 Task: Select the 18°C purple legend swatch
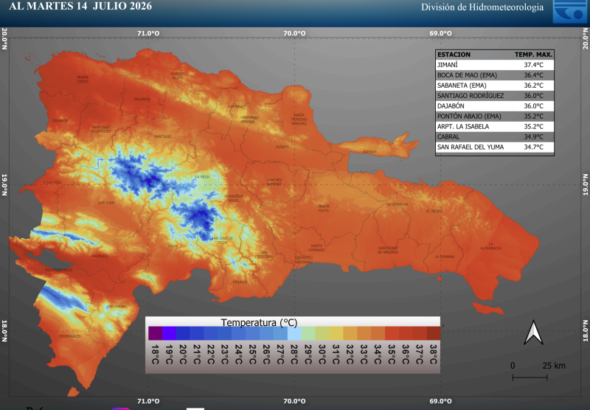click(155, 333)
